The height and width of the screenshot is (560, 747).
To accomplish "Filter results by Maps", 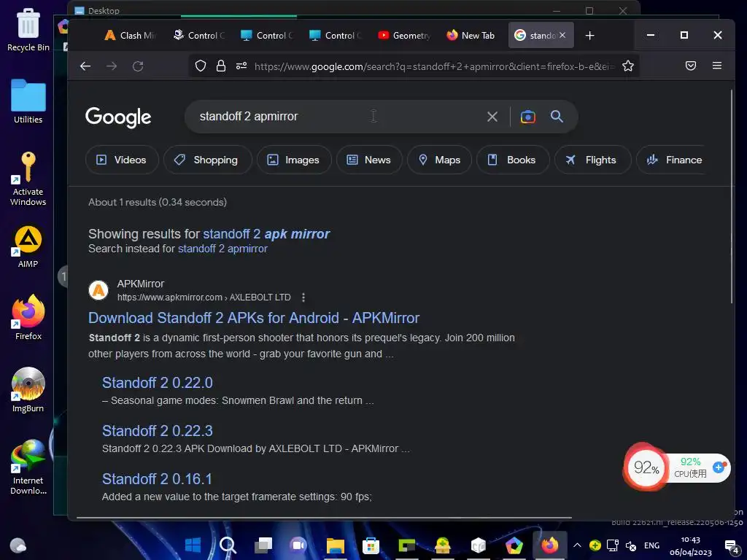I will pos(439,160).
